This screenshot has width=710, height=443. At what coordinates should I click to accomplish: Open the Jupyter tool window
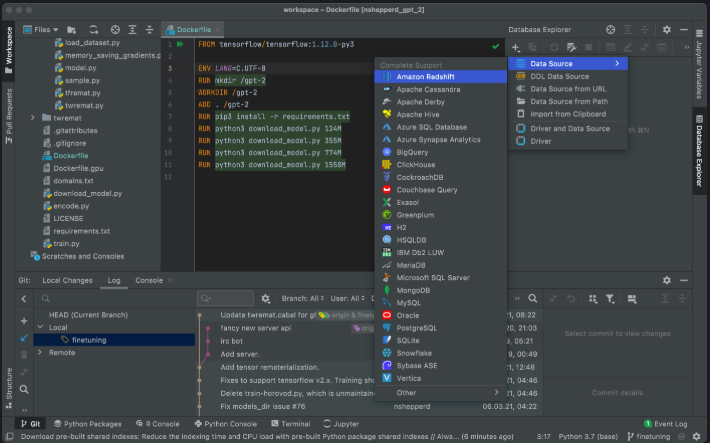(x=341, y=424)
